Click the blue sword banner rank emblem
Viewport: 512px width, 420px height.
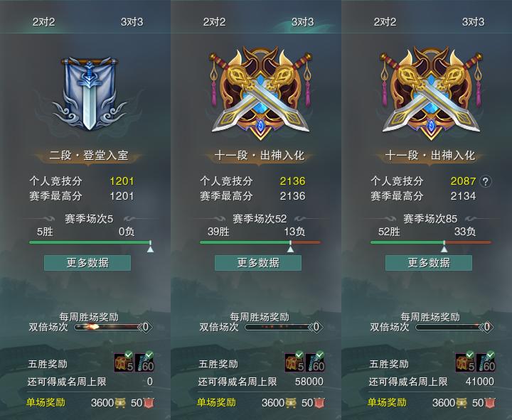89,94
